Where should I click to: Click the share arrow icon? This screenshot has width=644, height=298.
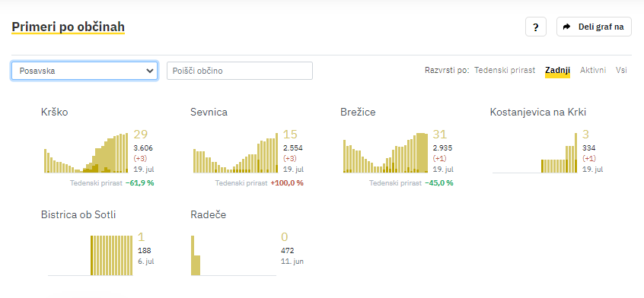click(x=567, y=27)
